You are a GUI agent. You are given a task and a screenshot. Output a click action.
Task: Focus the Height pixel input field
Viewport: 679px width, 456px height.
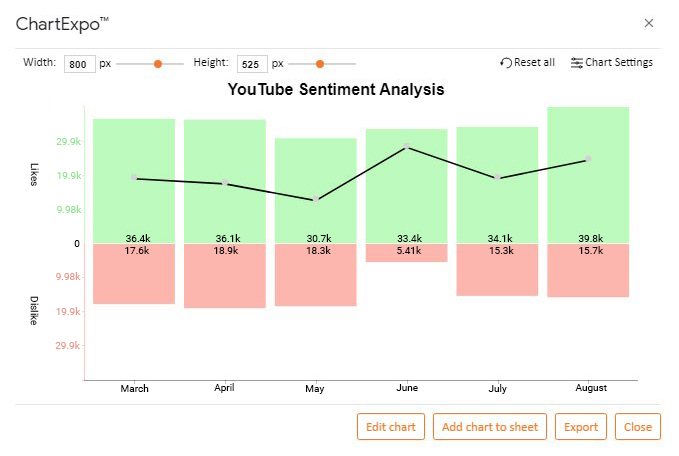click(x=250, y=64)
